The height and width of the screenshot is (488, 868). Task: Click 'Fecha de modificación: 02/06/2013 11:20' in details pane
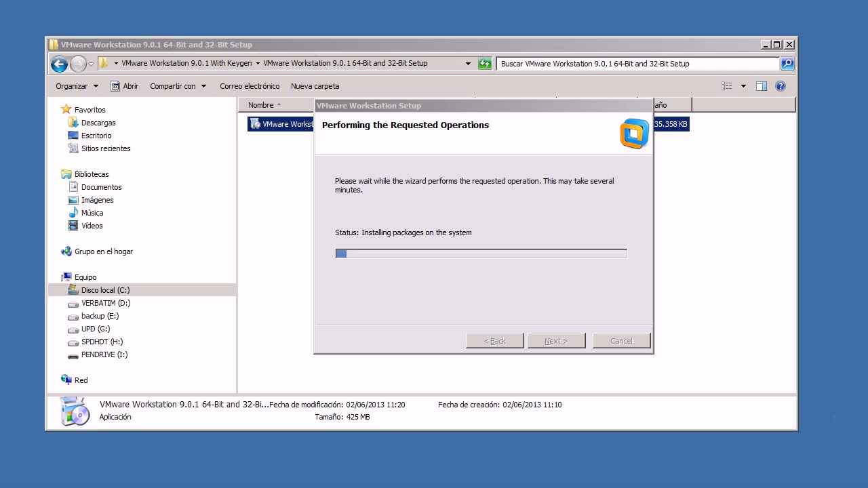point(337,405)
